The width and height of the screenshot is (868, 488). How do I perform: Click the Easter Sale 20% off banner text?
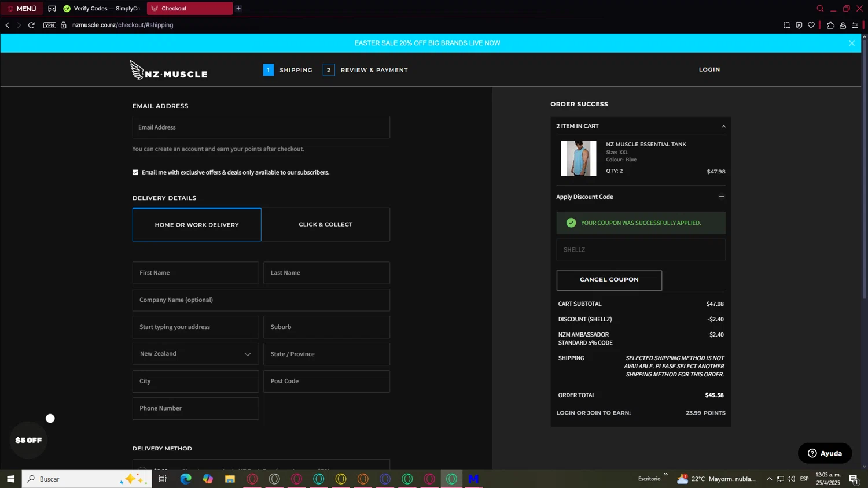[x=427, y=43]
